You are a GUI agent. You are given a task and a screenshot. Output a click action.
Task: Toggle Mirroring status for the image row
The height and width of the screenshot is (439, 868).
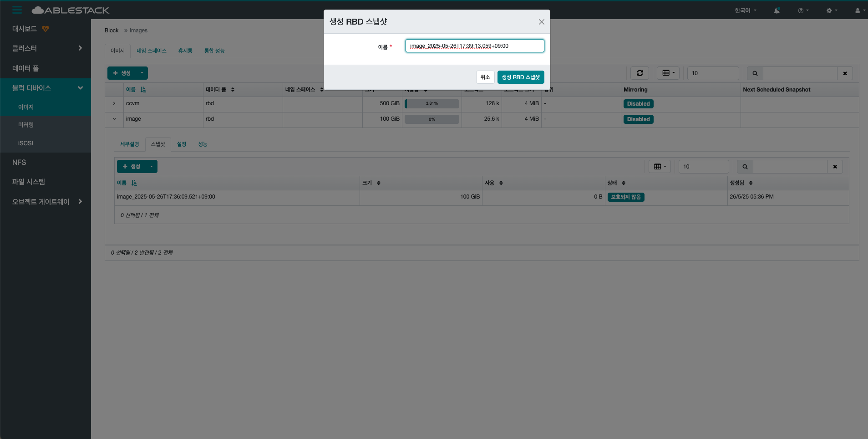point(638,119)
